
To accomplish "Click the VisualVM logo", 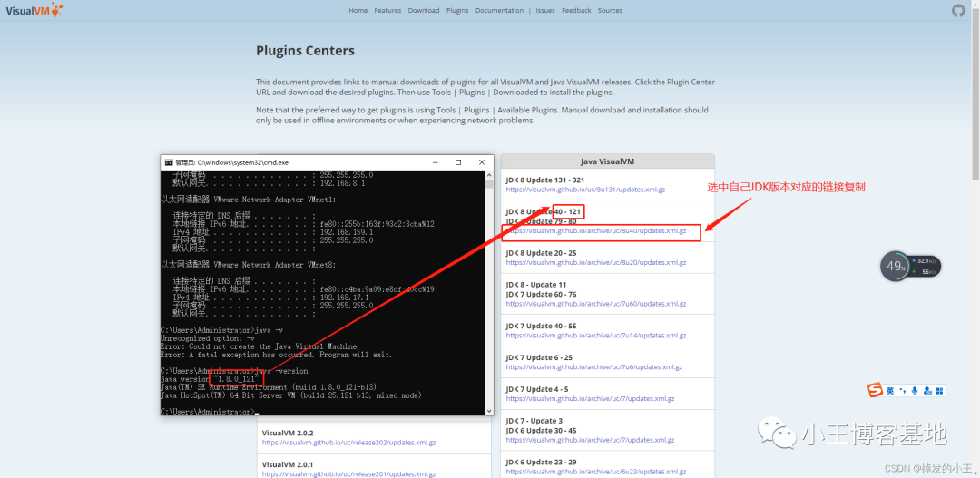I will point(34,9).
